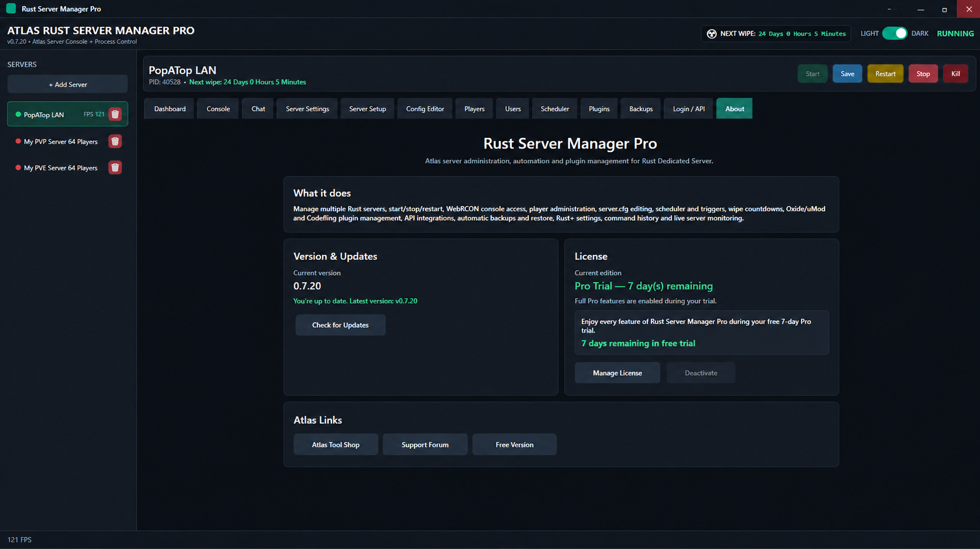Click the next wipe countdown icon
The image size is (980, 549).
712,34
